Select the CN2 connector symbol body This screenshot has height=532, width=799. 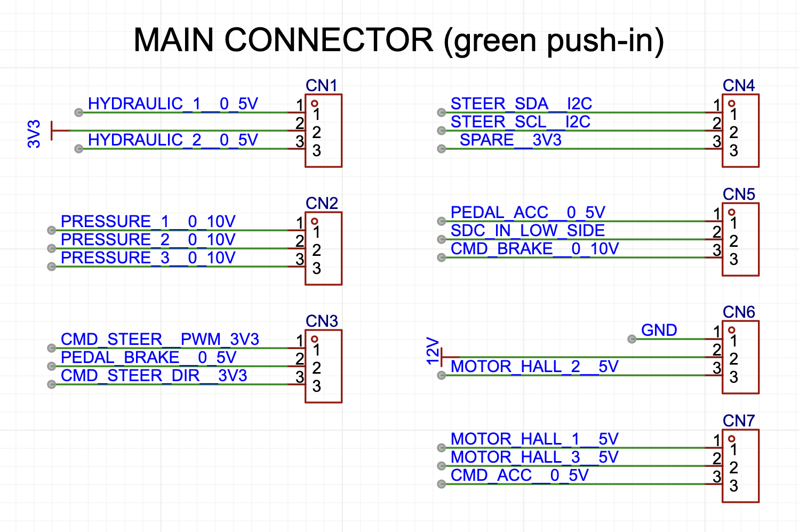323,248
